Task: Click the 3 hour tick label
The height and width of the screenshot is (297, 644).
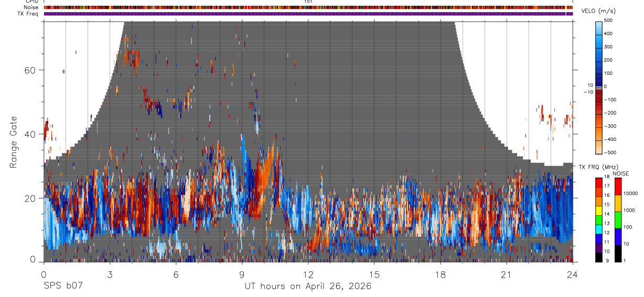Action: tap(110, 274)
